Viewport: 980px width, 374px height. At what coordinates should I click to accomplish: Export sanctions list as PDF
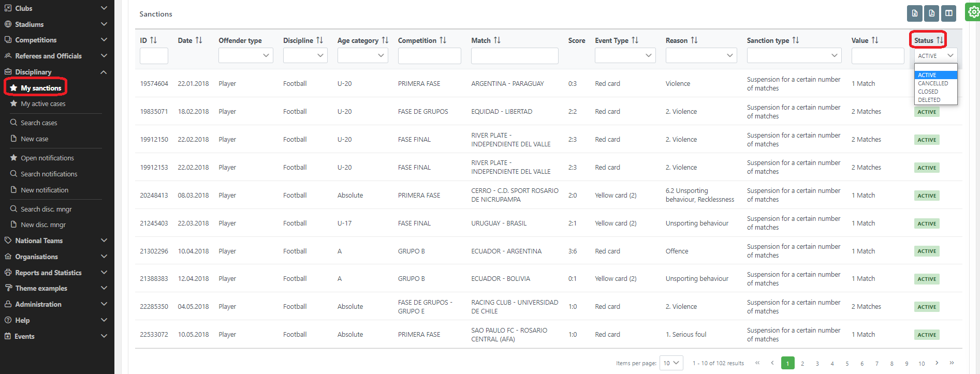(932, 13)
